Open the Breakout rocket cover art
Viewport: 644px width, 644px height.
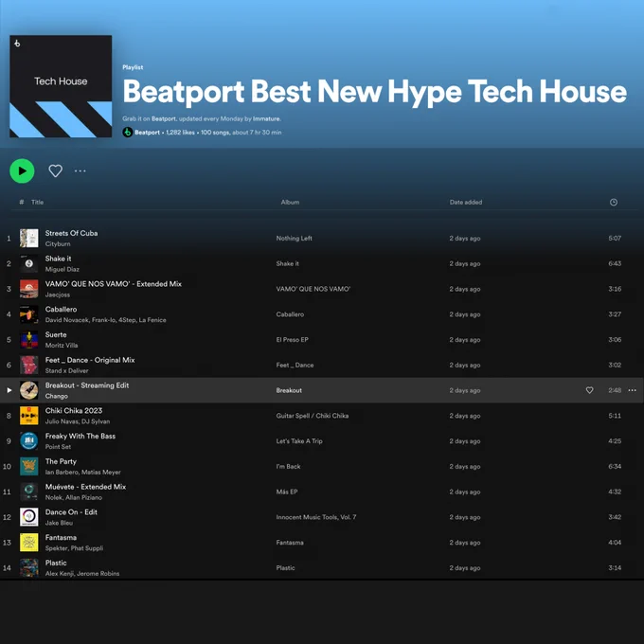pos(29,390)
